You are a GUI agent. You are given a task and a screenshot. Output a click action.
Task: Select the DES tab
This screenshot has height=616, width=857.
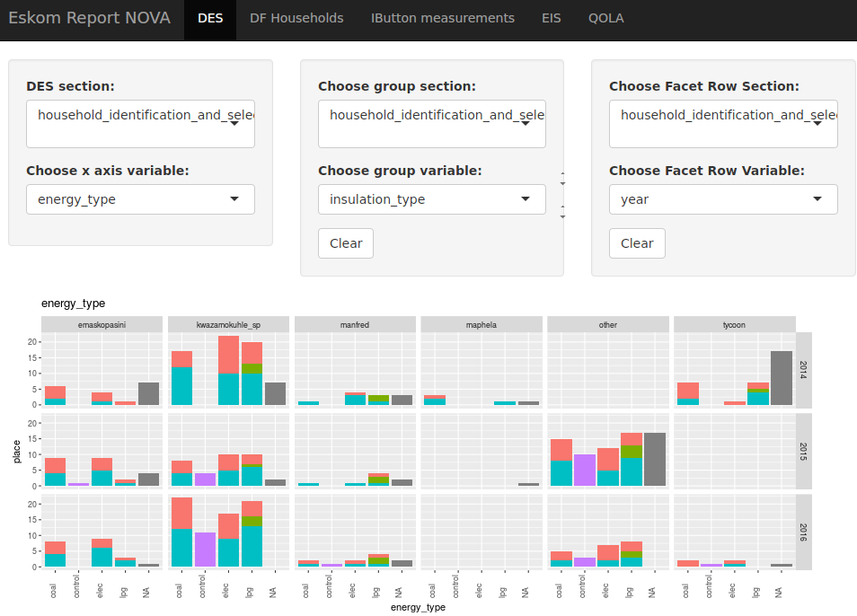(x=210, y=18)
